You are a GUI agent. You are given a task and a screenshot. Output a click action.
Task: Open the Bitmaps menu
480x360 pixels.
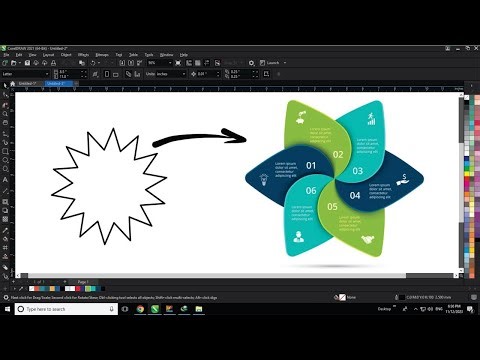102,55
